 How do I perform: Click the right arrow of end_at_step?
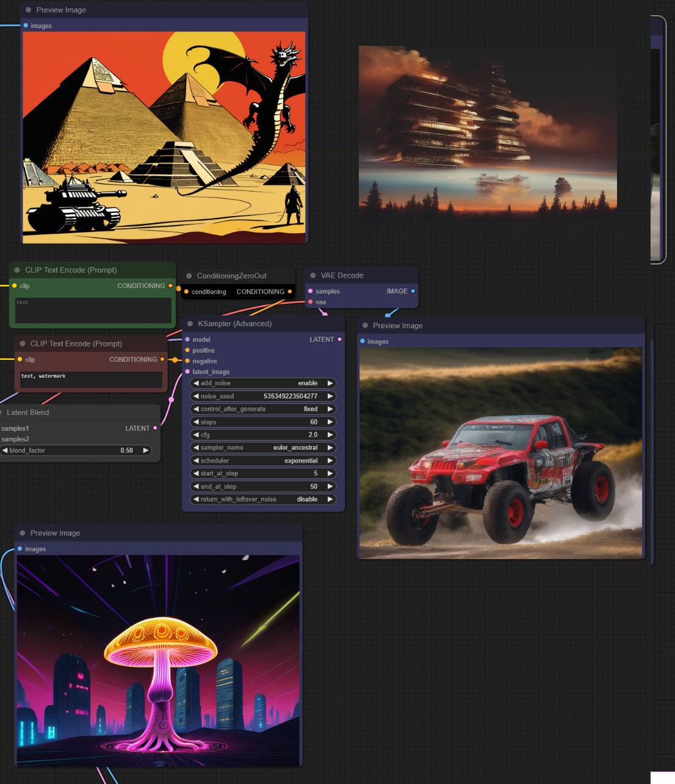(x=330, y=486)
